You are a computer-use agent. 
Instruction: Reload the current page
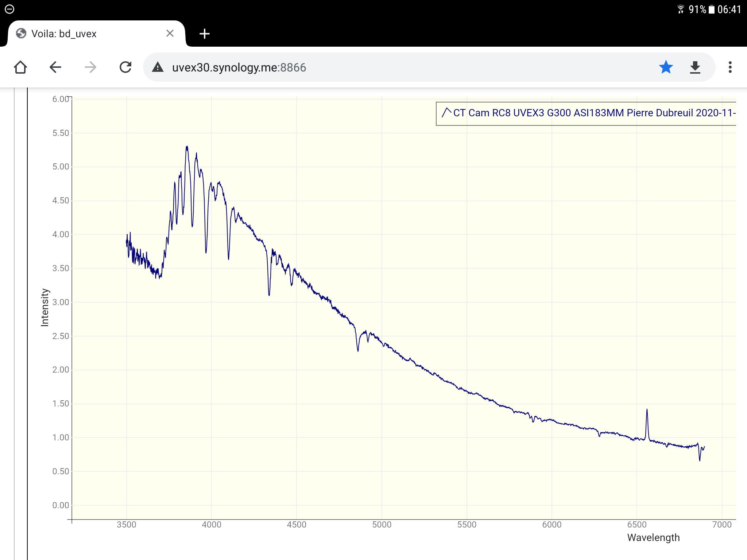125,67
